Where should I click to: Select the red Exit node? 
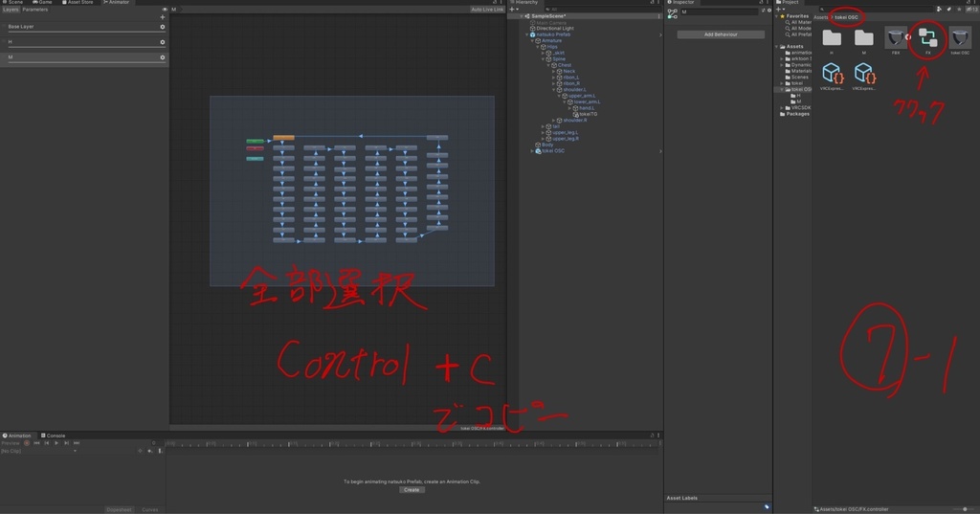(255, 148)
